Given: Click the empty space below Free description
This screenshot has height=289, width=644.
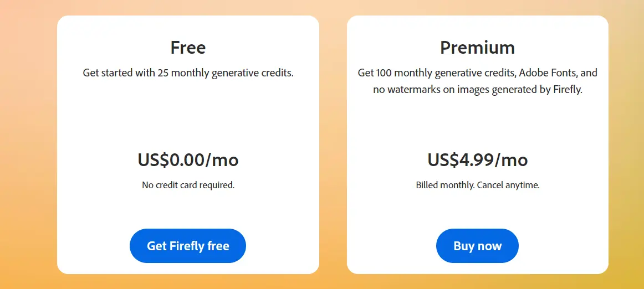Looking at the screenshot, I should (188, 115).
